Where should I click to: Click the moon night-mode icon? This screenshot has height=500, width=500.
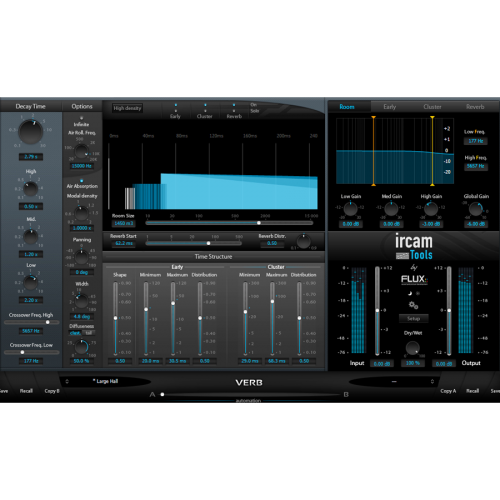click(410, 293)
